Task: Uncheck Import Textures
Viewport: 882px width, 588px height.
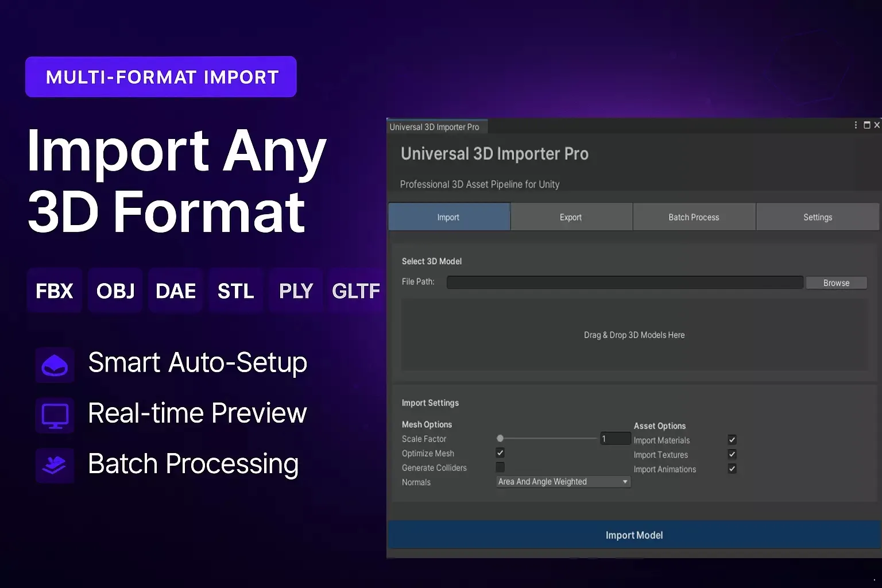Action: tap(732, 454)
